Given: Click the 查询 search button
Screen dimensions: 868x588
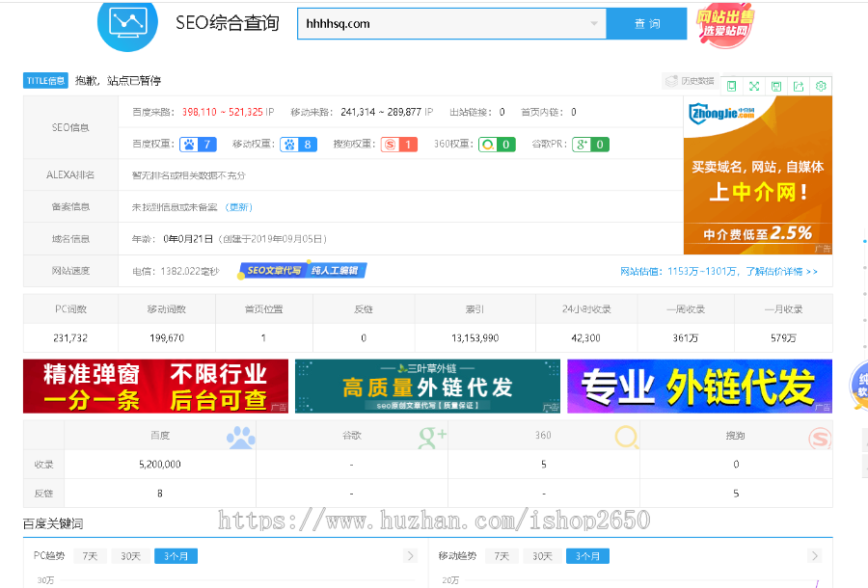Looking at the screenshot, I should (646, 24).
